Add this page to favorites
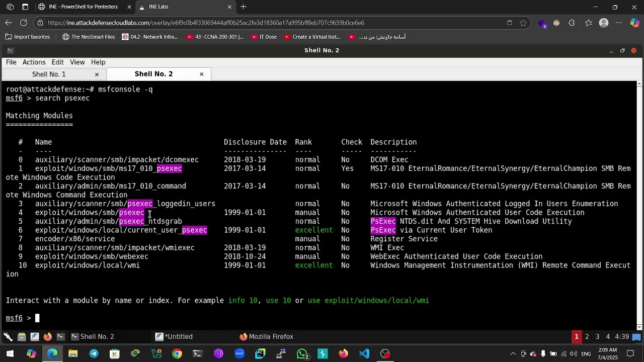Screen dimensions: 644x362 [x=523, y=23]
